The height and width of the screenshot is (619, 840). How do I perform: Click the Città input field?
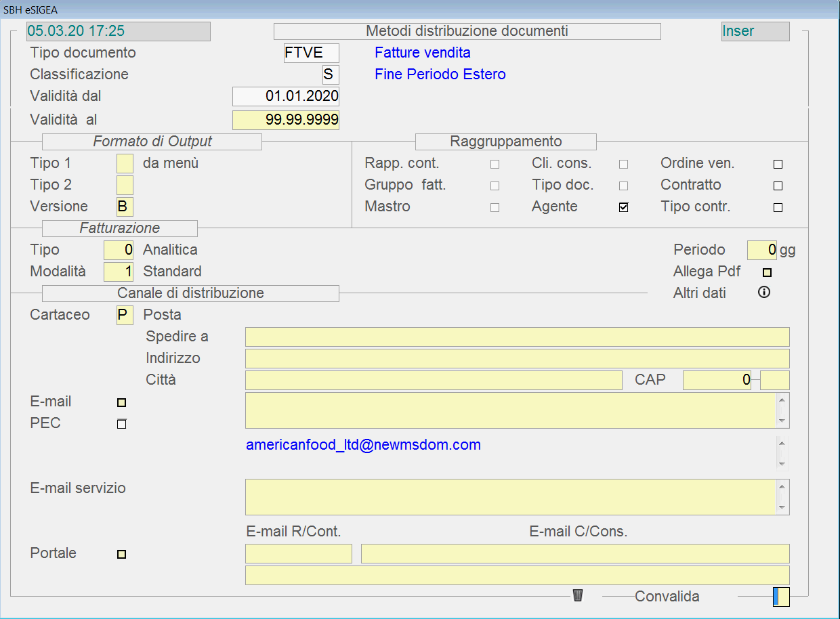pos(433,380)
